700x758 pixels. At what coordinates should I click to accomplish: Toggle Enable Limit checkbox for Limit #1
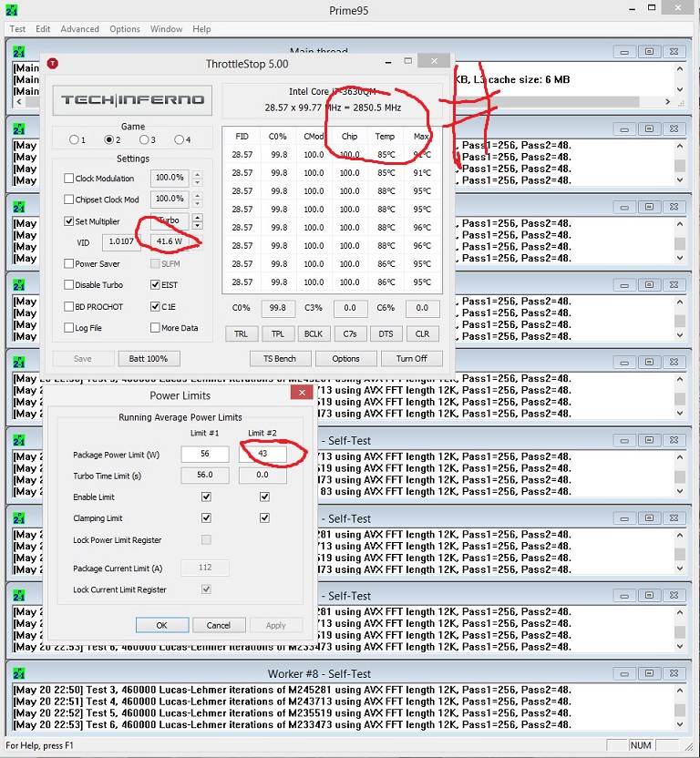[x=206, y=497]
